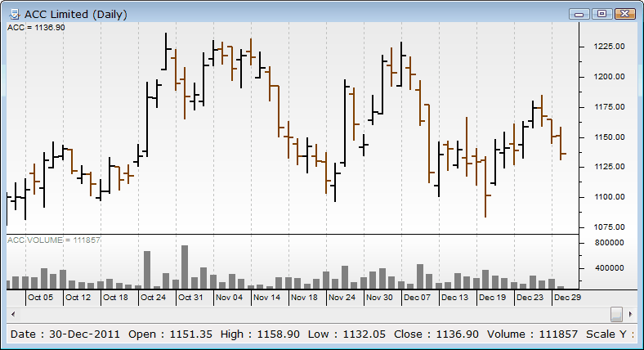
Task: Minimize the ACC Limited chart window
Action: (x=580, y=13)
